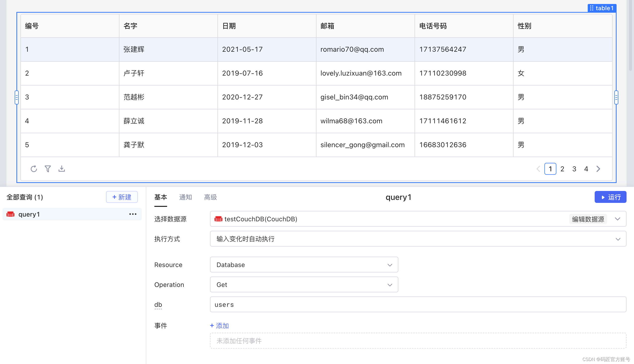Screen dimensions: 634x364
Task: Click the right resize handle of table1
Action: point(616,97)
